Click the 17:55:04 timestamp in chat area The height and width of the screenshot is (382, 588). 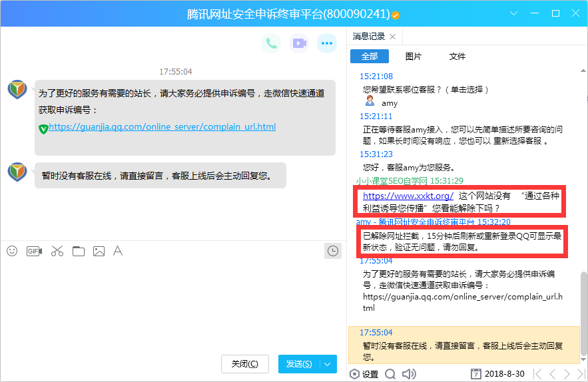[x=176, y=72]
